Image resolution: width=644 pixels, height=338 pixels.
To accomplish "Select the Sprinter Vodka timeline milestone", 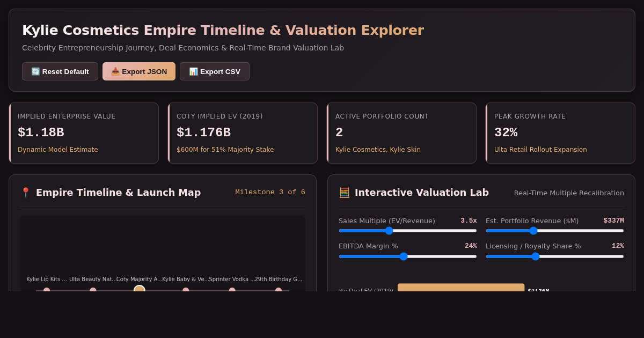I will pos(232,290).
